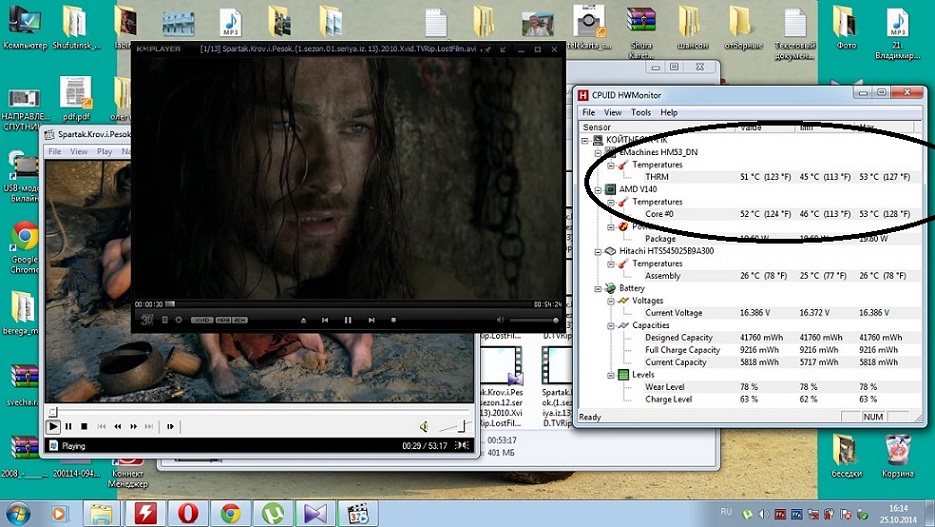935x527 pixels.
Task: Click the Media Player Classic seek bar handle
Action: pyautogui.click(x=53, y=411)
